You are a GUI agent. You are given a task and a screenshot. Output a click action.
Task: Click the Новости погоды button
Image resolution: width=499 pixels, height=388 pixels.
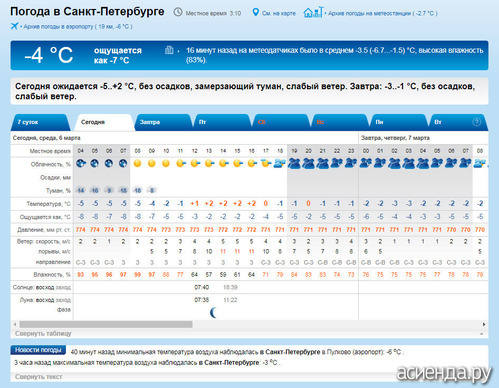(38, 350)
